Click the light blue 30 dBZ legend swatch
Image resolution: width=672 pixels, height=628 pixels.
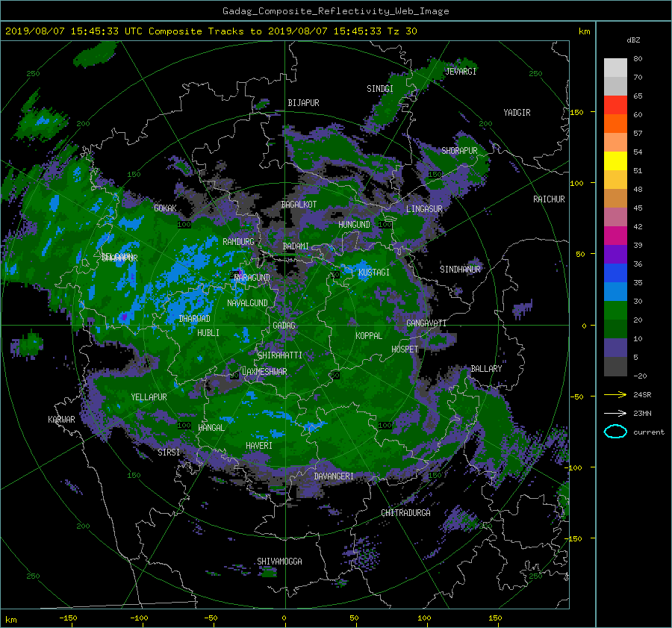(x=615, y=292)
